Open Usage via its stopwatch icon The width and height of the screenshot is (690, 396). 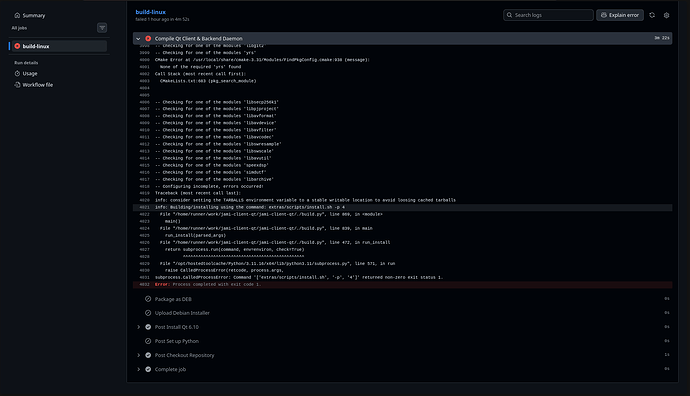click(x=18, y=73)
